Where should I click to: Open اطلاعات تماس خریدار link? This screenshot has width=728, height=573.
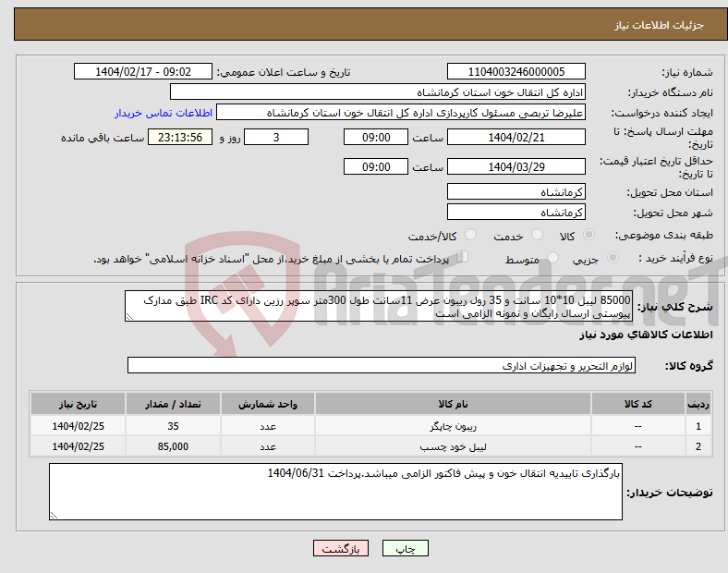[x=164, y=113]
